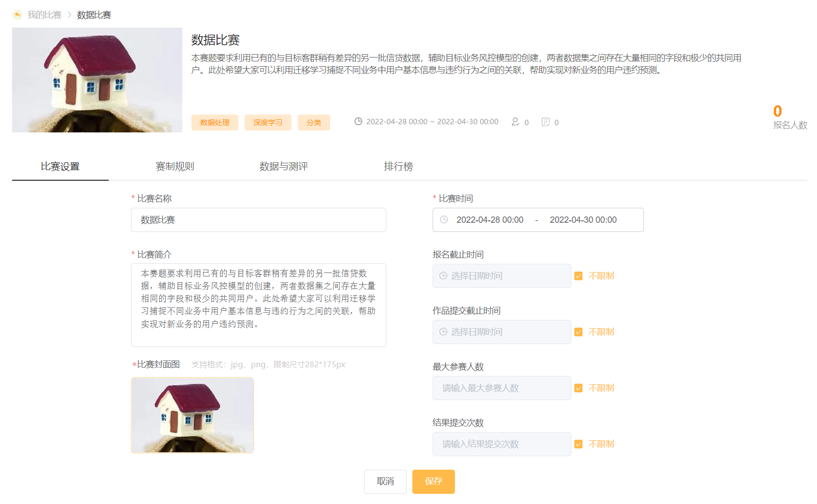This screenshot has width=817, height=504.
Task: Uncheck 不限制 for 结果提交次数
Action: pyautogui.click(x=579, y=444)
